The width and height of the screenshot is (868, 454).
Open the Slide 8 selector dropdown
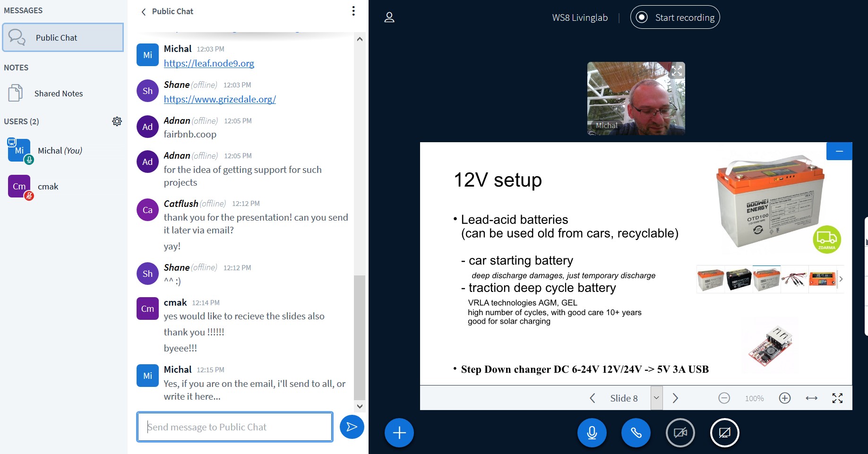656,398
